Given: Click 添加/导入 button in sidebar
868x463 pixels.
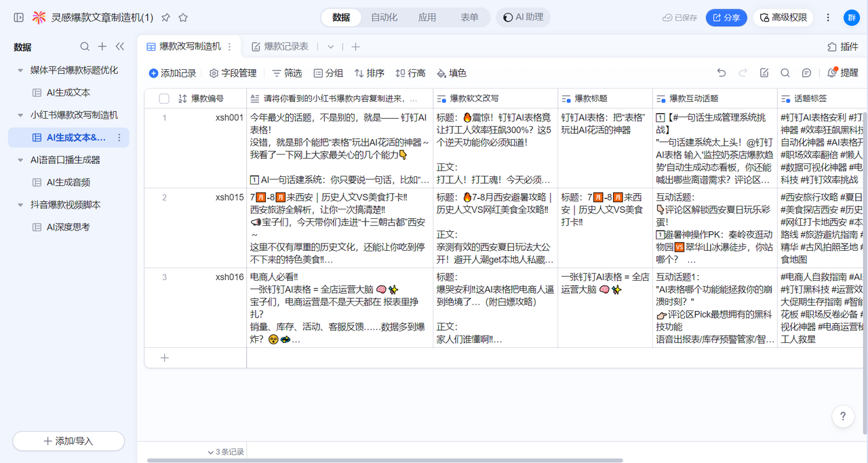Looking at the screenshot, I should tap(68, 441).
